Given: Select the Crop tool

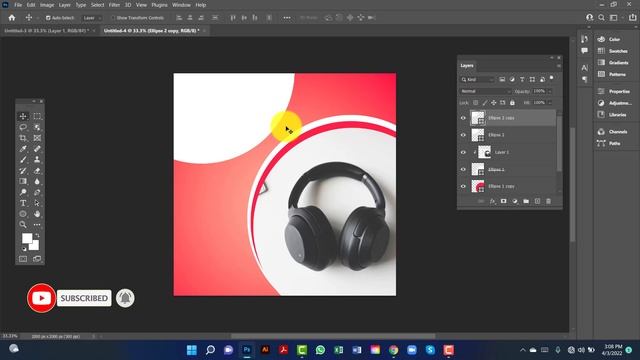Looking at the screenshot, I should [x=23, y=138].
